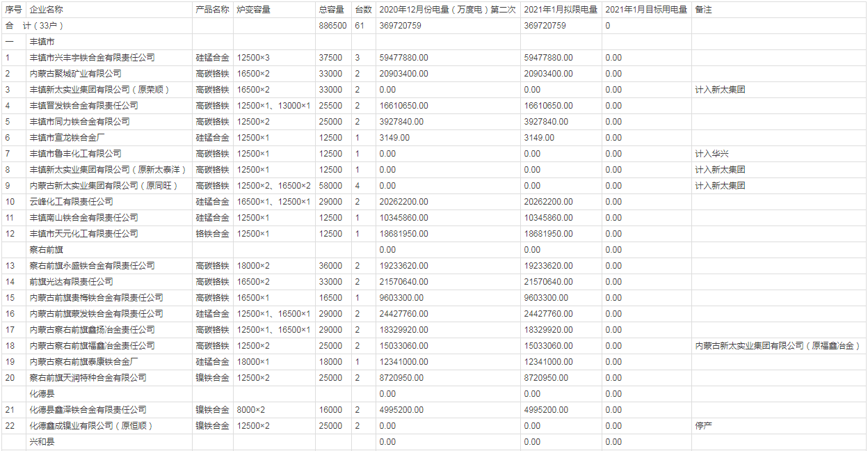868x451 pixels.
Task: Click company 丰镇晋发铁合金有限责任公司
Action: [83, 106]
